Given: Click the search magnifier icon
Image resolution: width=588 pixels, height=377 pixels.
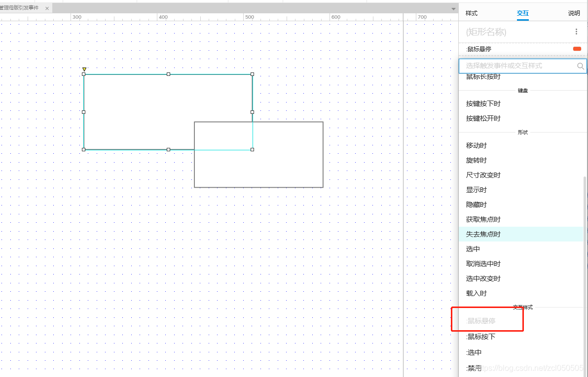Looking at the screenshot, I should pos(581,66).
